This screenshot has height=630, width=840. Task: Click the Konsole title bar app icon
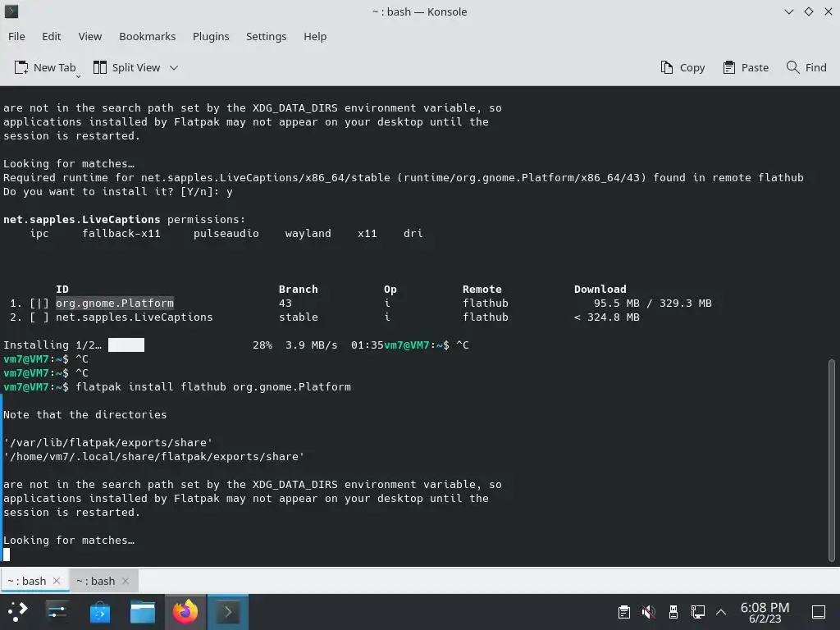[x=11, y=11]
